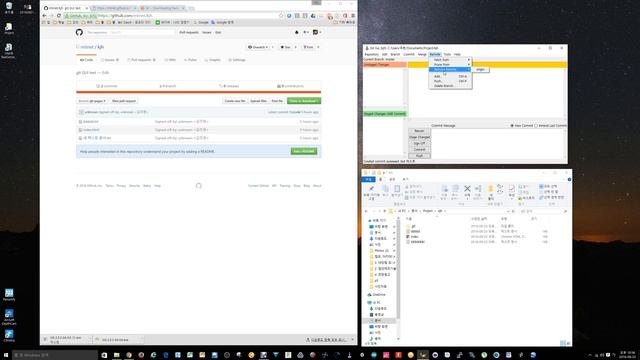Viewport: 640px width, 360px height.
Task: Click the GitHub octocat logo
Action: [79, 32]
